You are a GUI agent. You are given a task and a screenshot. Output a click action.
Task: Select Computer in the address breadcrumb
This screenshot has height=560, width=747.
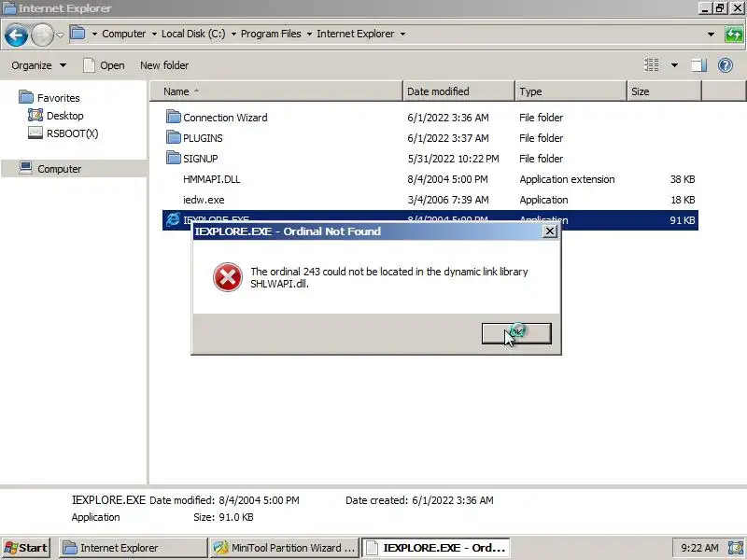pyautogui.click(x=124, y=34)
